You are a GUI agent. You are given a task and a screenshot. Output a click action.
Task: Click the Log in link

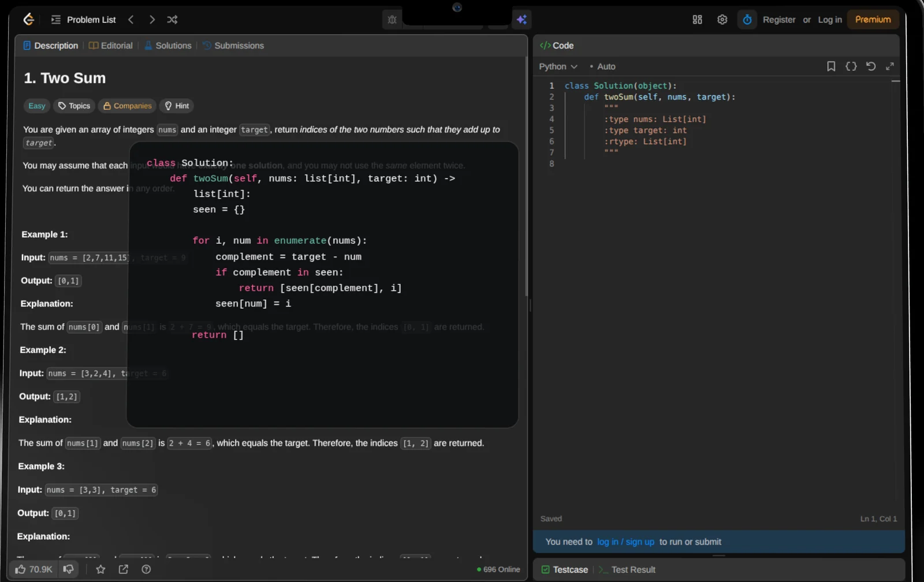coord(830,20)
